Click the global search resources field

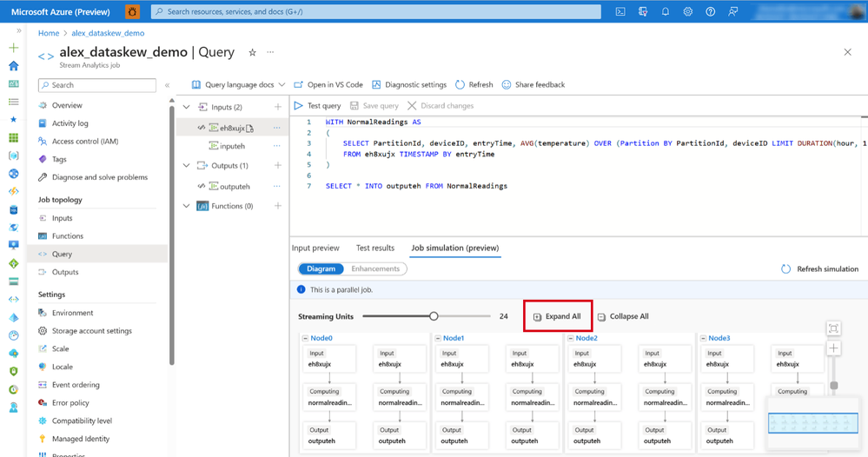[376, 11]
